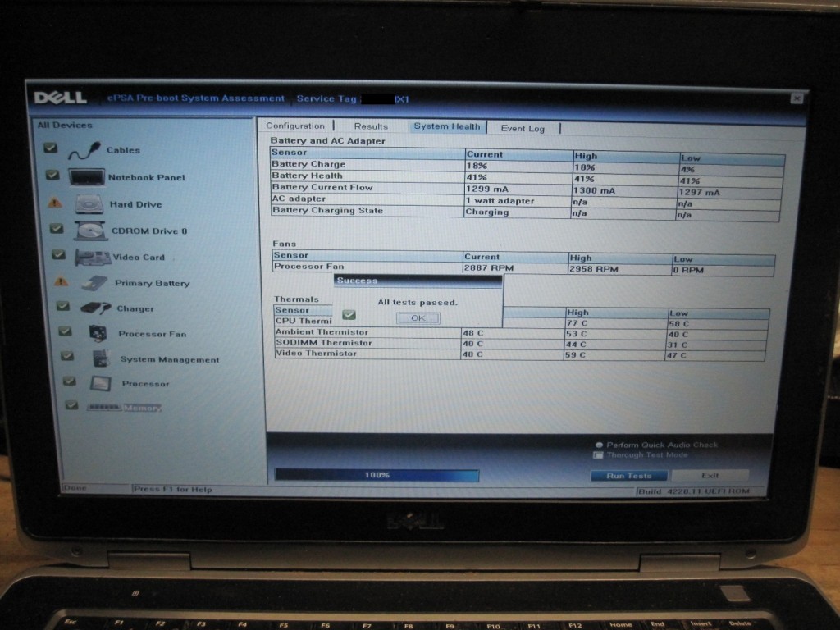Toggle the CDROM Drive 0 checkbox
This screenshot has height=630, width=840.
[57, 229]
